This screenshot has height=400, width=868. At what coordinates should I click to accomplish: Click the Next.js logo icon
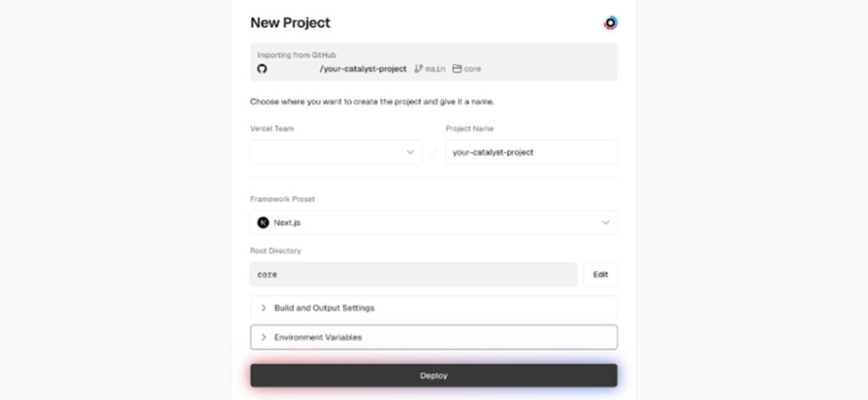pos(263,223)
